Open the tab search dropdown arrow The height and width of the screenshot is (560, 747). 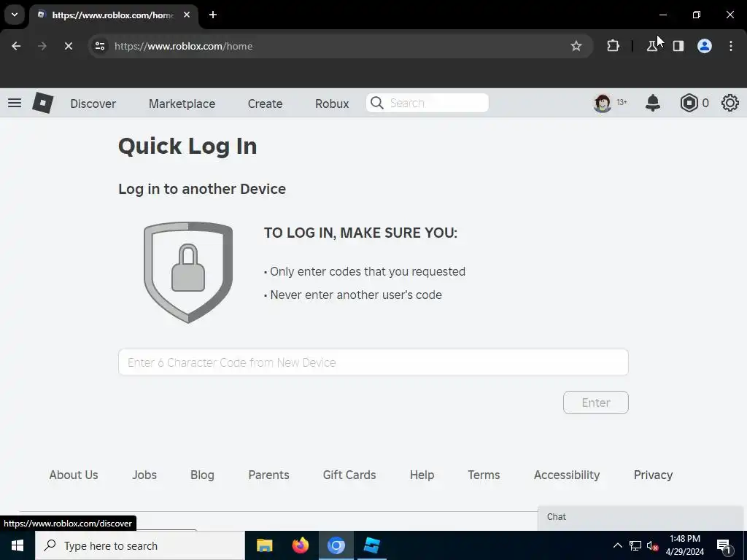click(x=15, y=15)
